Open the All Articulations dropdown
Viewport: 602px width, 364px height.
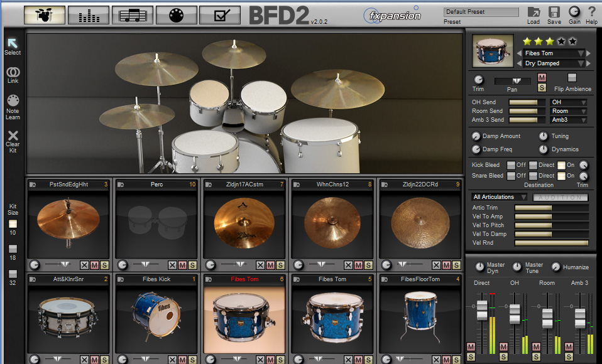499,197
